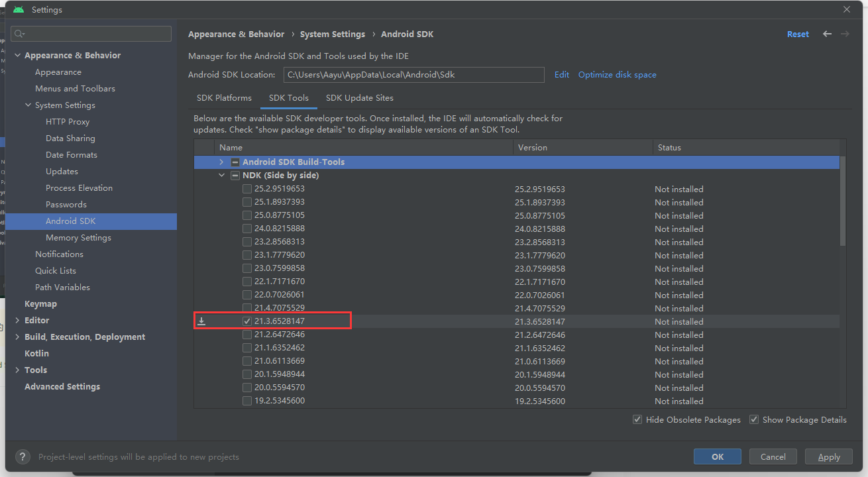Collapse the NDK (Side by side) group
Screen dimensions: 868x477
[x=221, y=176]
